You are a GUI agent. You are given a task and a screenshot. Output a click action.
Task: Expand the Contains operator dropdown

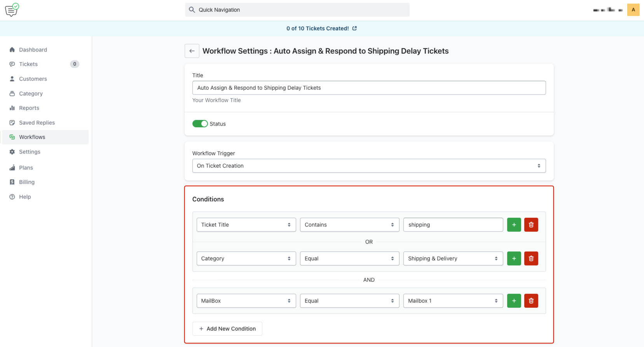click(x=349, y=225)
